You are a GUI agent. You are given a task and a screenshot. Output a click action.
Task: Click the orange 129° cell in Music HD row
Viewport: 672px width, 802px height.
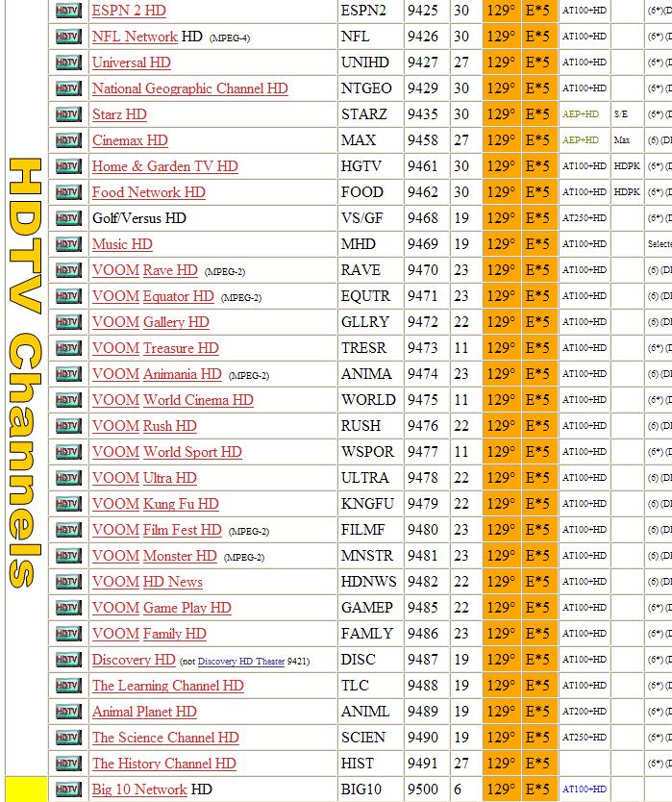click(500, 244)
